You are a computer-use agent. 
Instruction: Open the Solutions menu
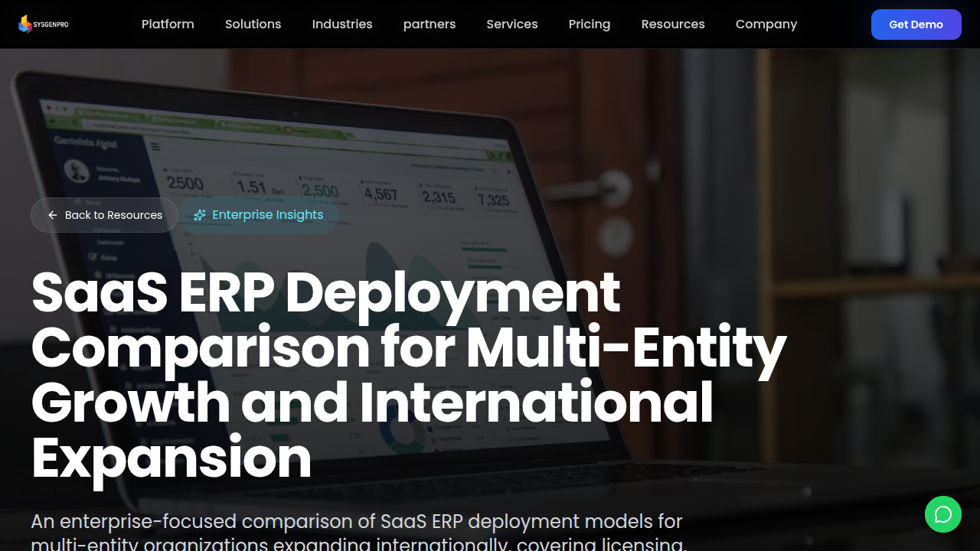click(x=253, y=24)
